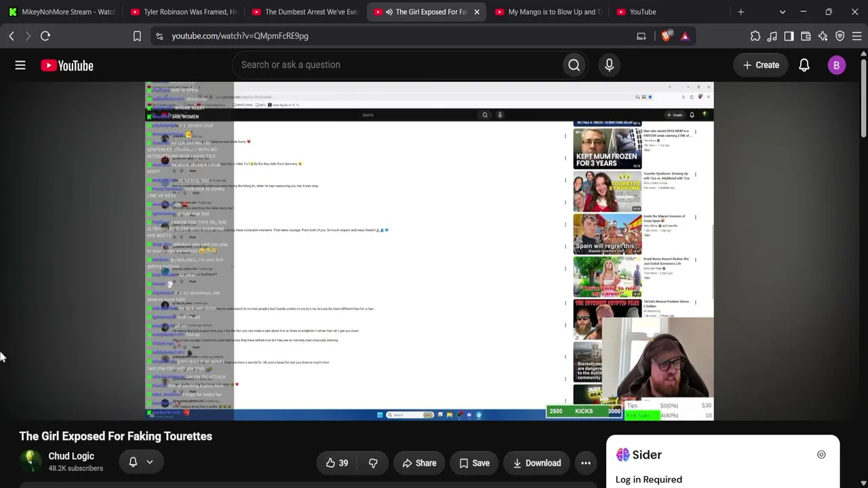This screenshot has width=868, height=488.
Task: Open more actions ellipsis under the video
Action: pos(586,463)
